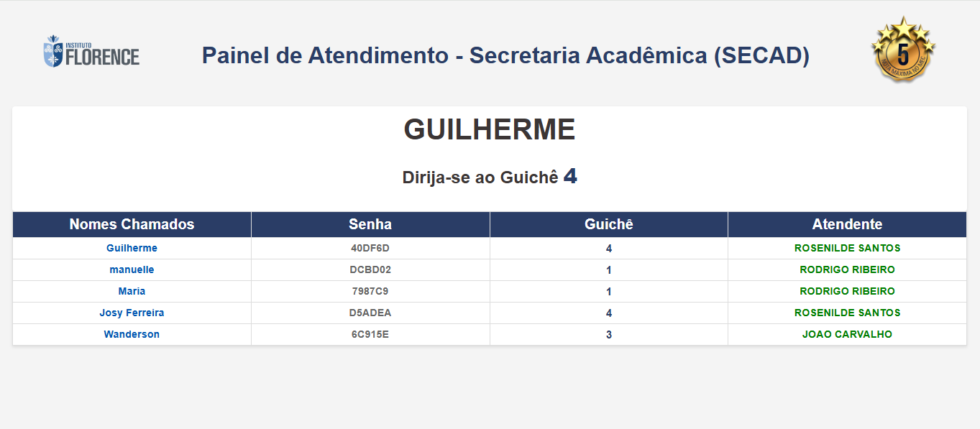Click the large GUILHERME called name

click(x=490, y=129)
